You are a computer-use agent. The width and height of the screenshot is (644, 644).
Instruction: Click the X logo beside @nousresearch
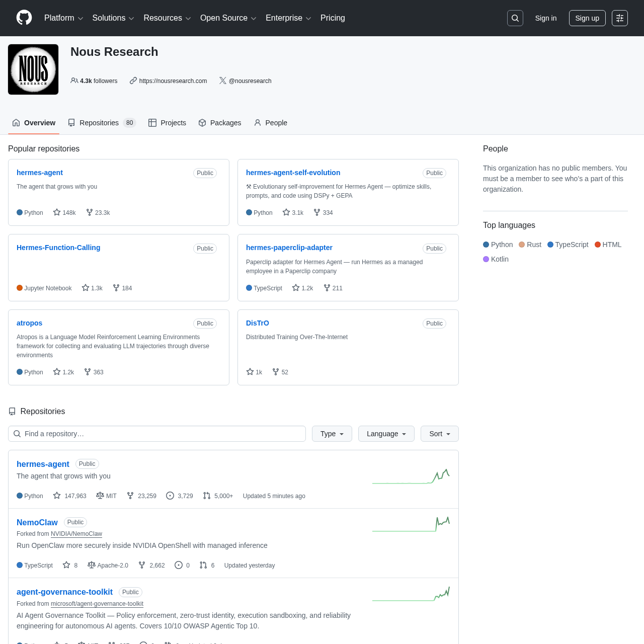(223, 80)
